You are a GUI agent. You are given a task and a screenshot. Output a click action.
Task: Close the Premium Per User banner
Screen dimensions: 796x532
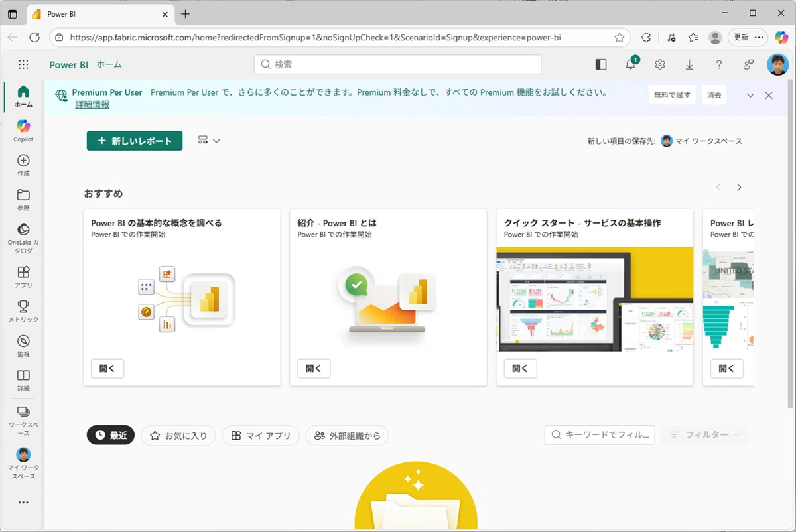pyautogui.click(x=769, y=96)
